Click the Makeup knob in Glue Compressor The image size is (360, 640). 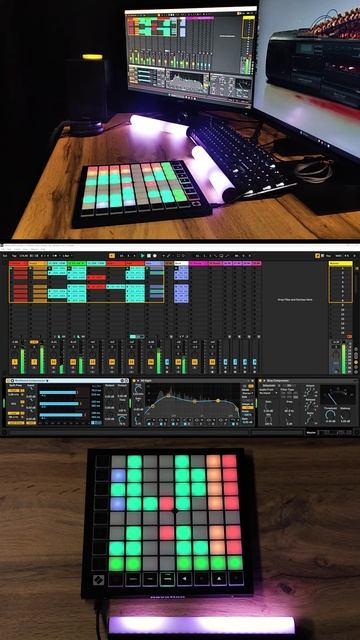346,415
